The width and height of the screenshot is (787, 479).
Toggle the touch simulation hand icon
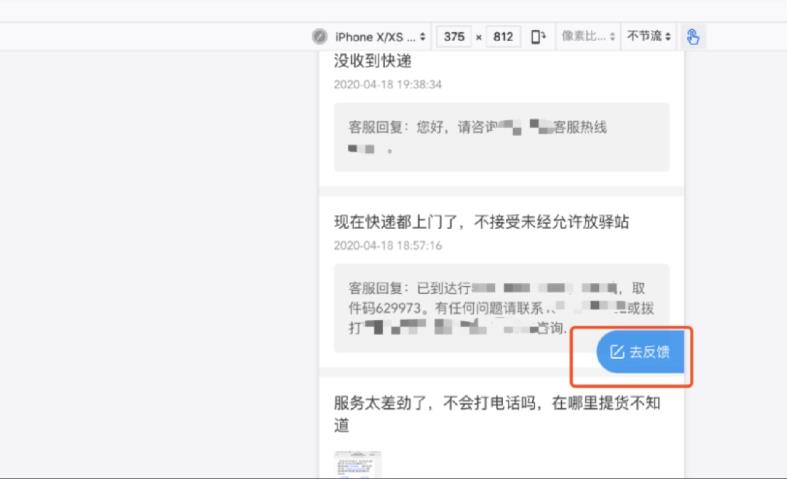click(693, 37)
